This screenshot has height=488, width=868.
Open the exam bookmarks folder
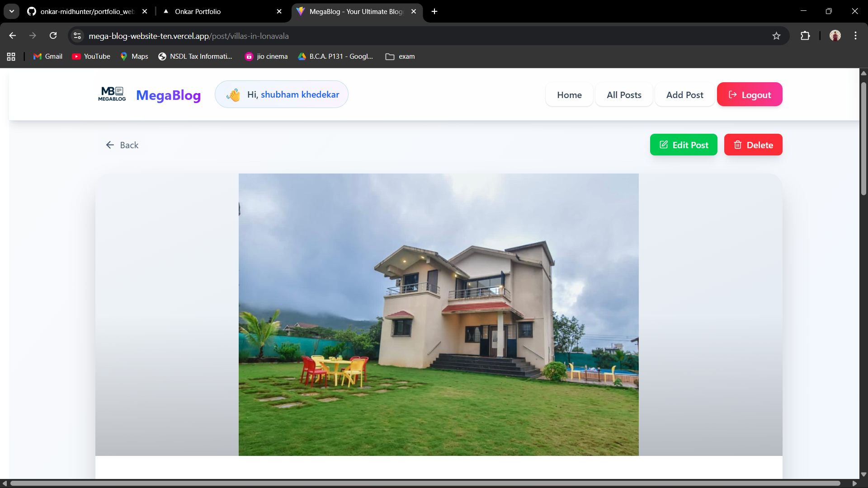coord(400,56)
